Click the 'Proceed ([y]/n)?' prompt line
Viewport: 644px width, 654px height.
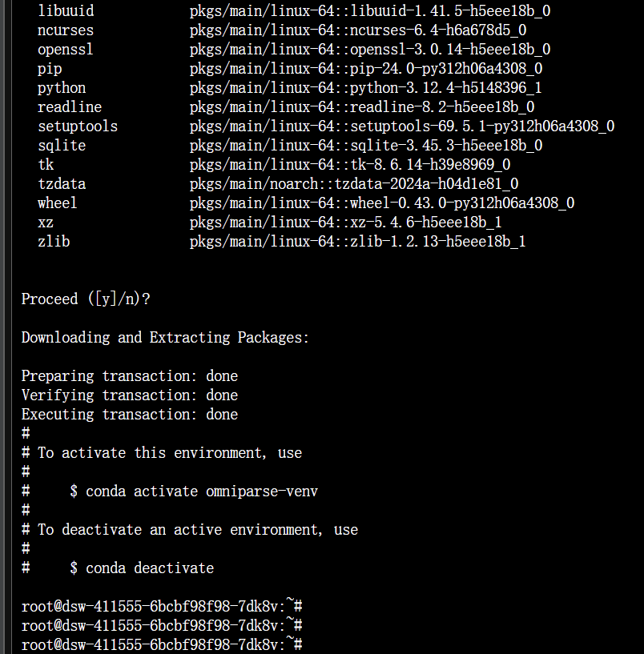[86, 299]
